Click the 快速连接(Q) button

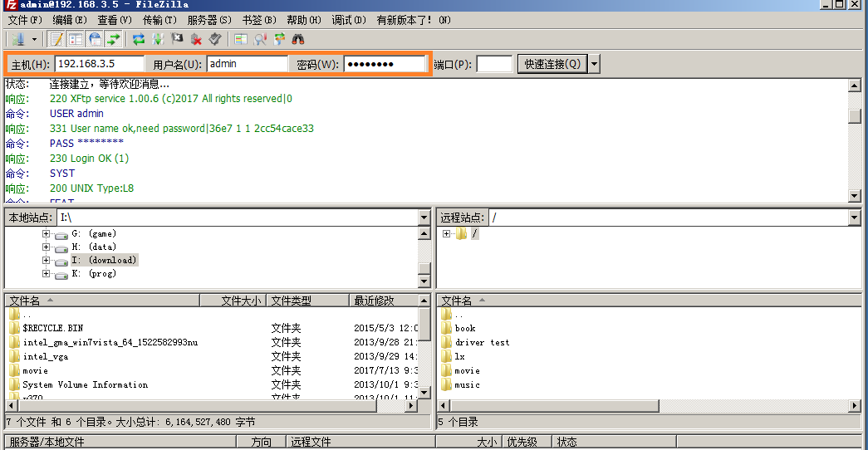click(552, 64)
